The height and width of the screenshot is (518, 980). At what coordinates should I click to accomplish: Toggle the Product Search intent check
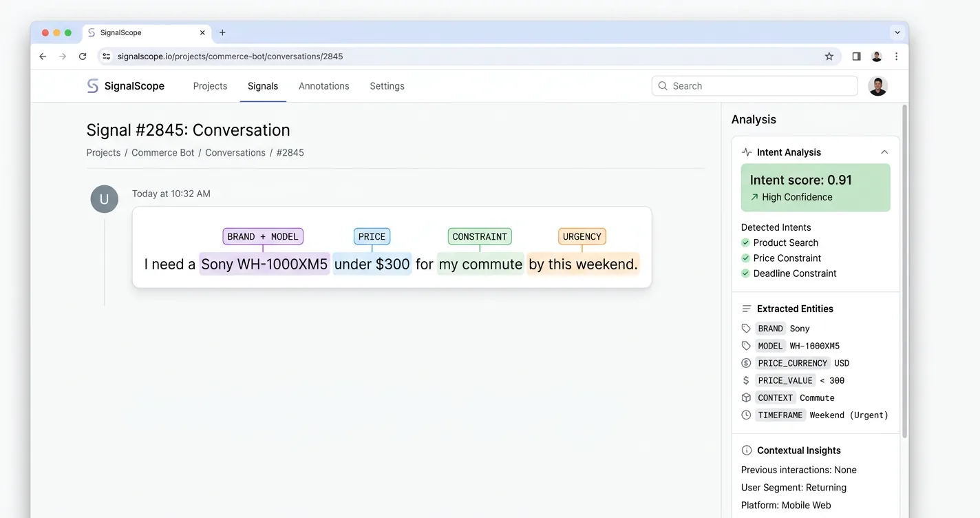click(x=745, y=242)
